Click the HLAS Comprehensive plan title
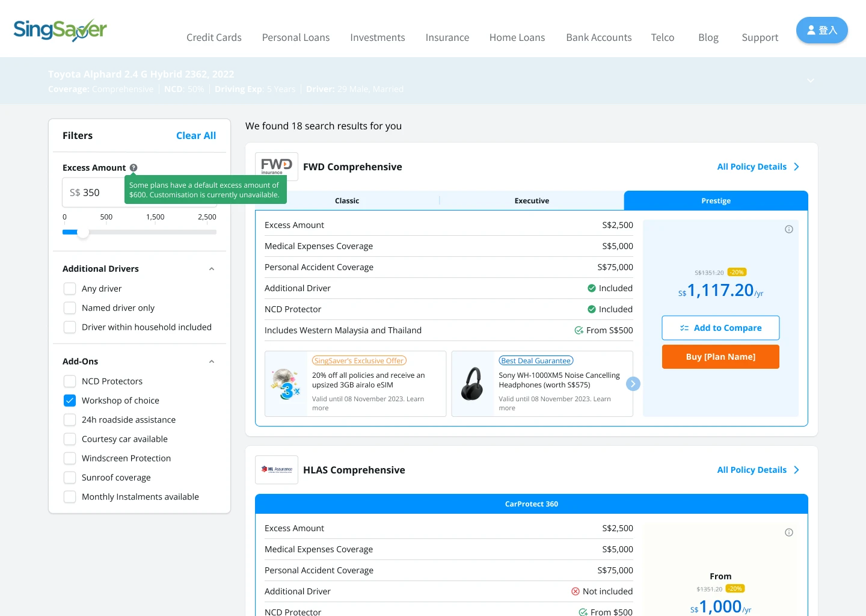 [x=354, y=470]
